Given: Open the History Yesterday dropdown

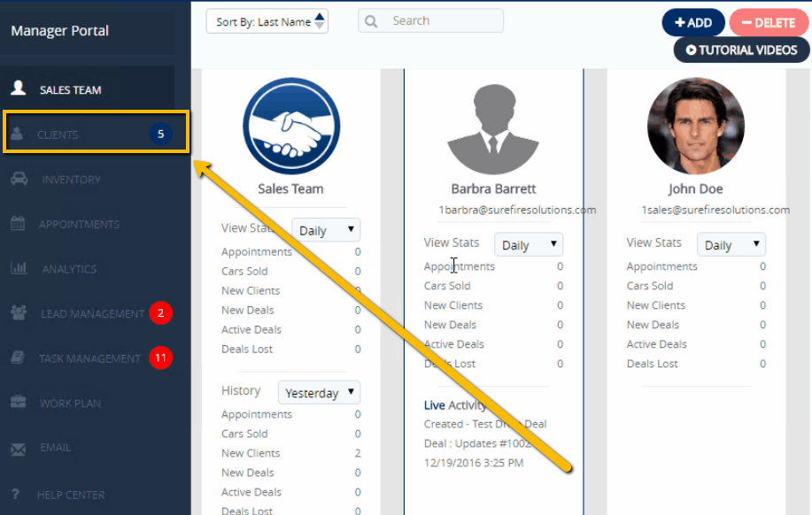Looking at the screenshot, I should coord(319,392).
